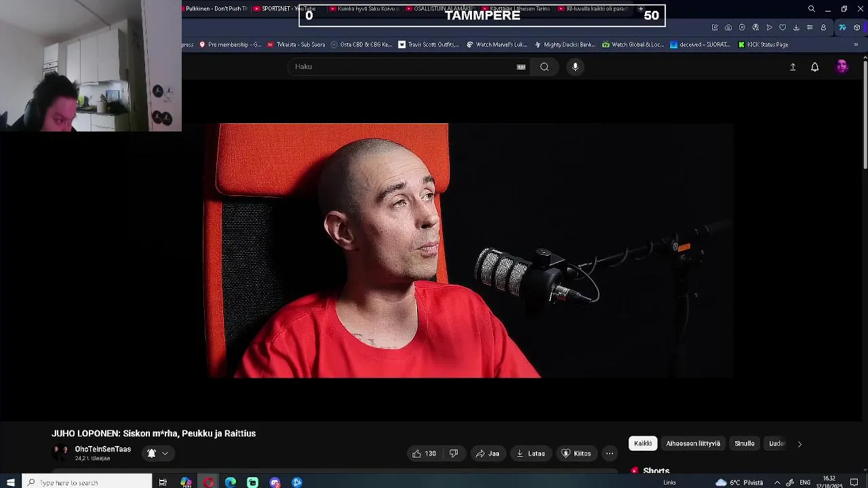Screen dimensions: 868x488
Task: Open the TVkaista - Sub Suora bookmark
Action: tap(296, 45)
